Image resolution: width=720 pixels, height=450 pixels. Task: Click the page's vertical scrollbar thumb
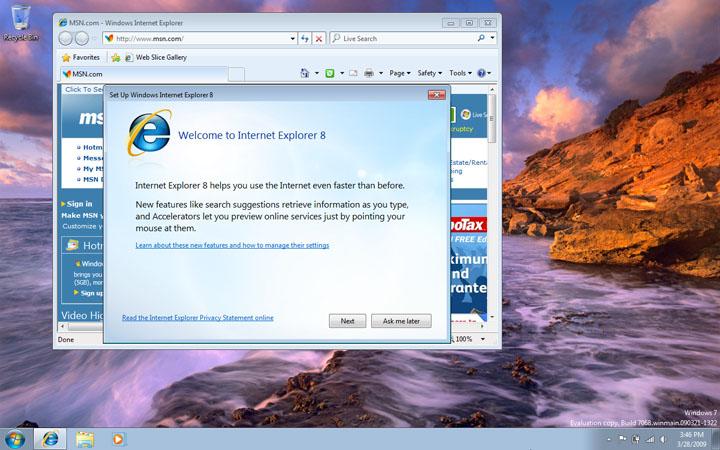click(492, 118)
